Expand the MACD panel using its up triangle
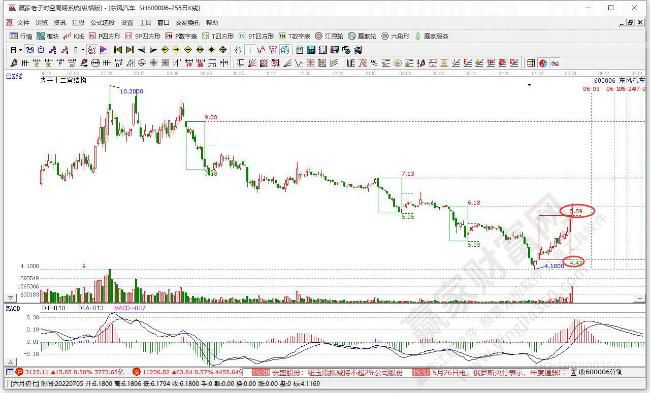Viewport: 650px width, 393px height. [10, 362]
